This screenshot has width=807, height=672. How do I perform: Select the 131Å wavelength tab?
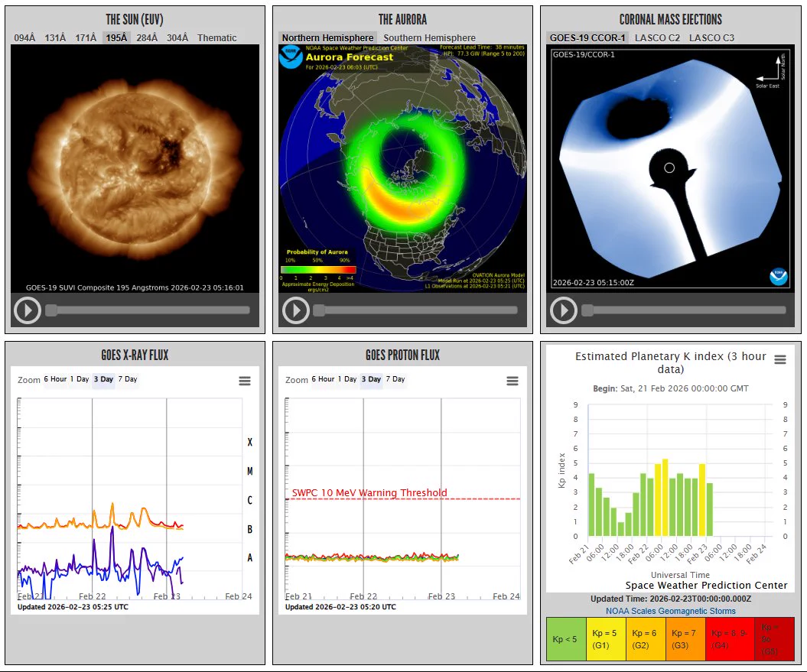coord(56,37)
